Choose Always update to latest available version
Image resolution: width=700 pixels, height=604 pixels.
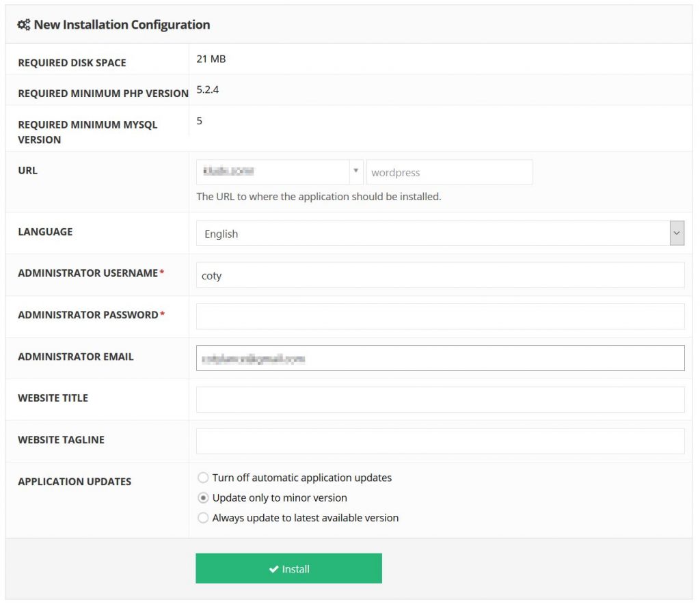pyautogui.click(x=203, y=518)
